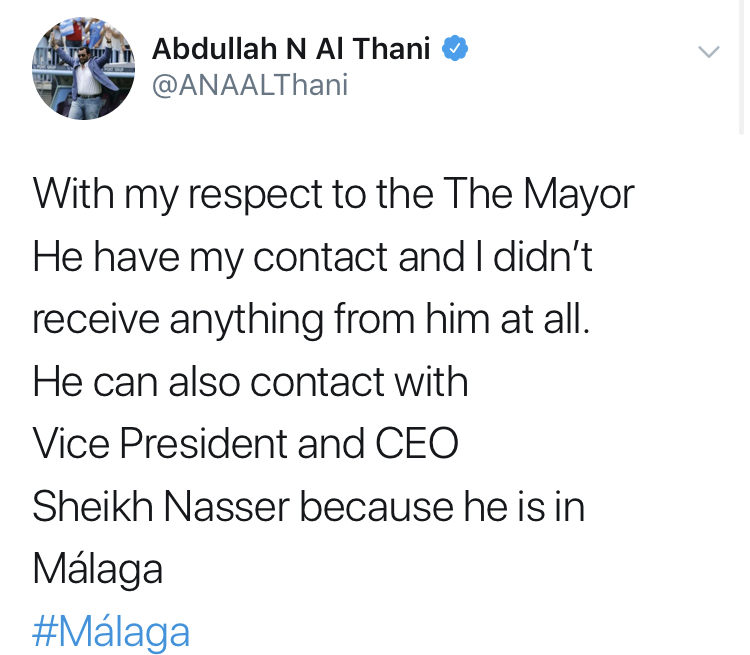Viewport: 750px width, 655px height.
Task: Open the tweet options chevron menu
Action: [x=708, y=52]
